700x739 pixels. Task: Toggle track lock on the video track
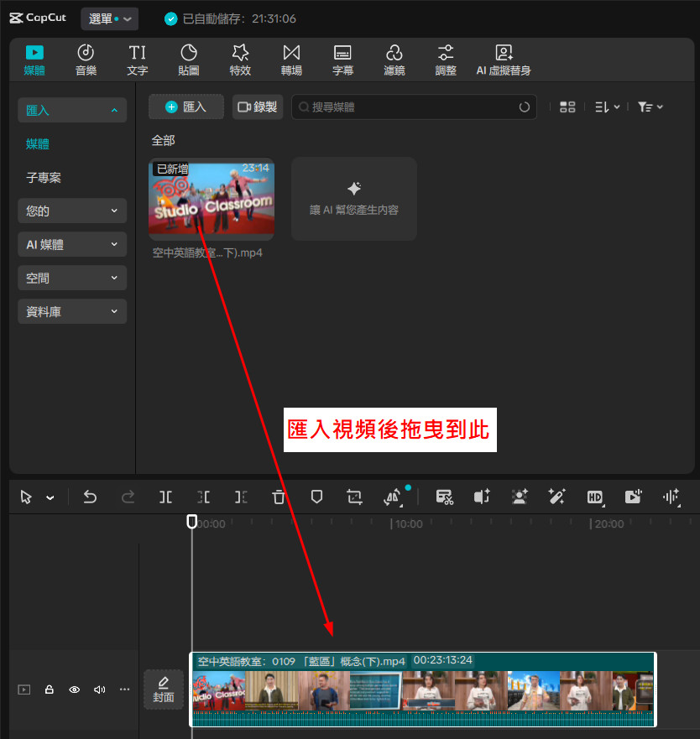[50, 690]
